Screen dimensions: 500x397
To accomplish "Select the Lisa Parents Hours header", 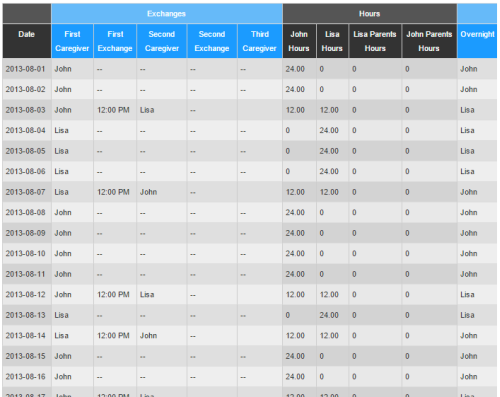I will pyautogui.click(x=375, y=41).
